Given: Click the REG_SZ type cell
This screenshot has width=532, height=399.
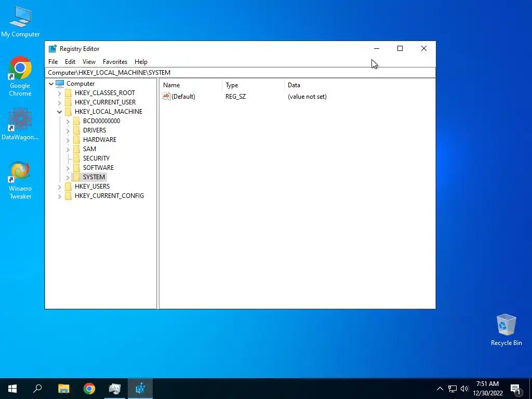Looking at the screenshot, I should coord(235,96).
